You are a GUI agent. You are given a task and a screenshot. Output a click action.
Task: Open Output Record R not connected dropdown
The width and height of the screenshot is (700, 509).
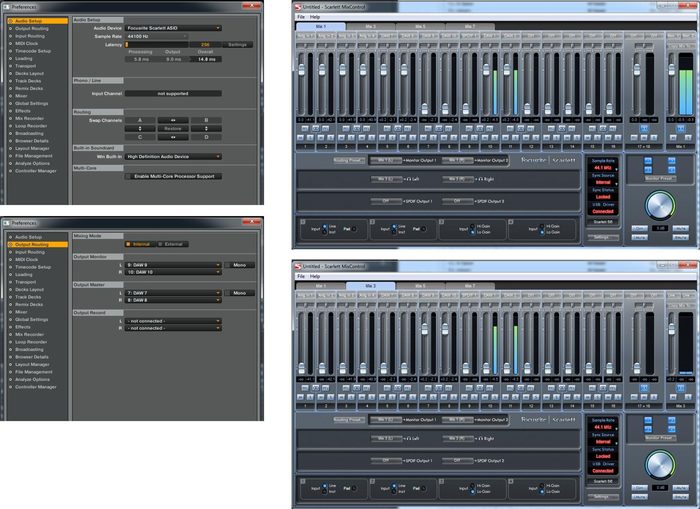pos(173,328)
